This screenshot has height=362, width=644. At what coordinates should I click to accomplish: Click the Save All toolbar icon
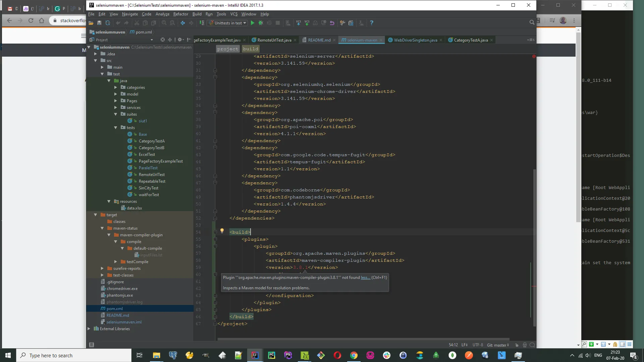[x=99, y=23]
